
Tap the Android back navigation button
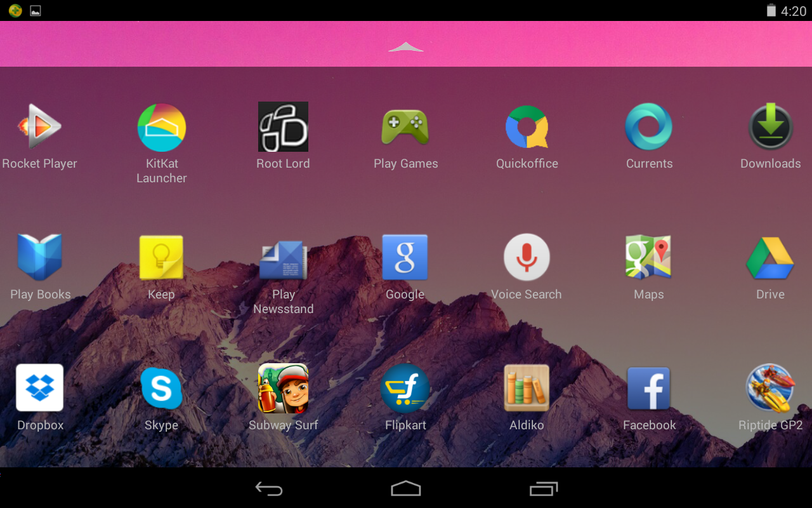(269, 488)
